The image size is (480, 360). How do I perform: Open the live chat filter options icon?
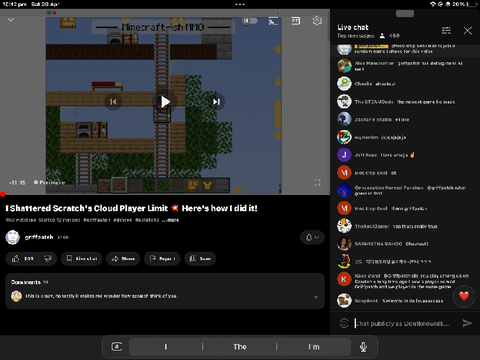coord(446,31)
